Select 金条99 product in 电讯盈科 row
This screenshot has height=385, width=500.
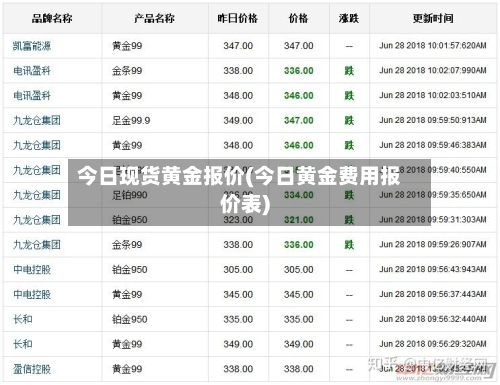(127, 71)
